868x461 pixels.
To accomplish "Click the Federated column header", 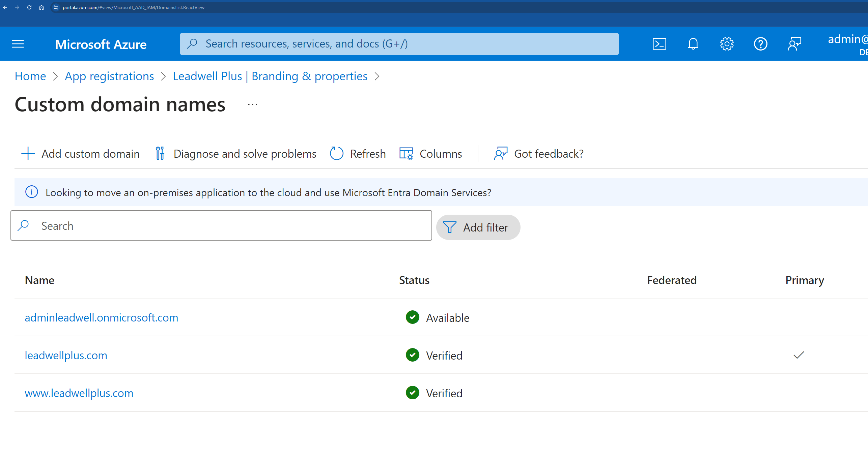I will coord(672,280).
